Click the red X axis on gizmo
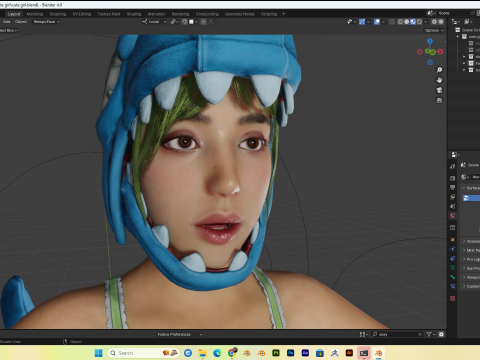 tap(440, 52)
